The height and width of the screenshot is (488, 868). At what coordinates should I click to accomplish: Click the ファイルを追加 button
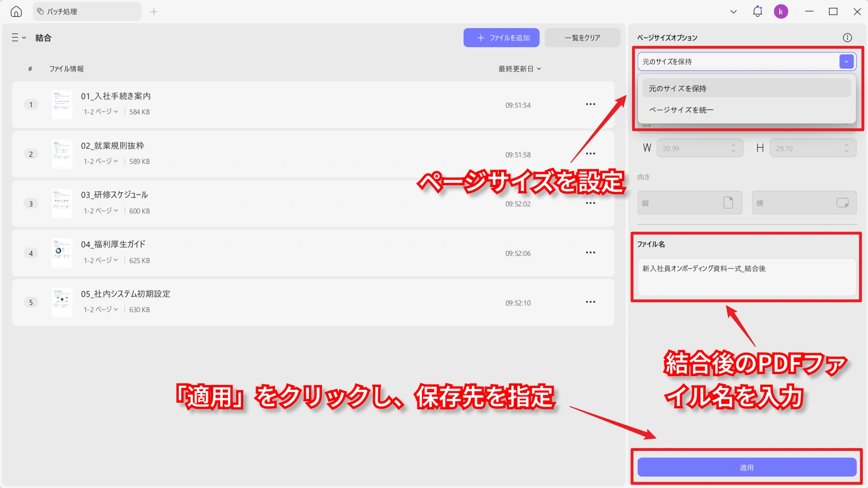[x=501, y=38]
